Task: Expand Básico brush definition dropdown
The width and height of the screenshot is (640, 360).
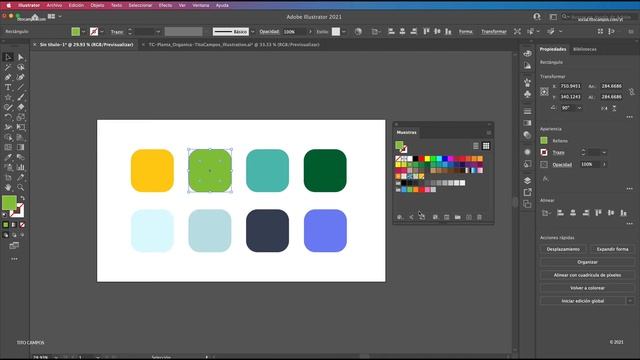Action: click(253, 31)
